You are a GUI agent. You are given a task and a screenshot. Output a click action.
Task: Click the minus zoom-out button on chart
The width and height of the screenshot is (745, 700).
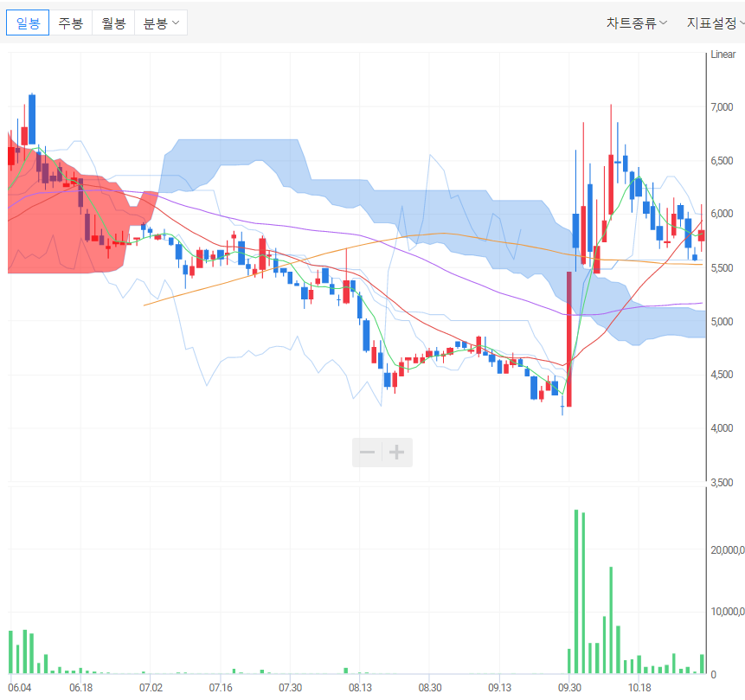tap(367, 452)
